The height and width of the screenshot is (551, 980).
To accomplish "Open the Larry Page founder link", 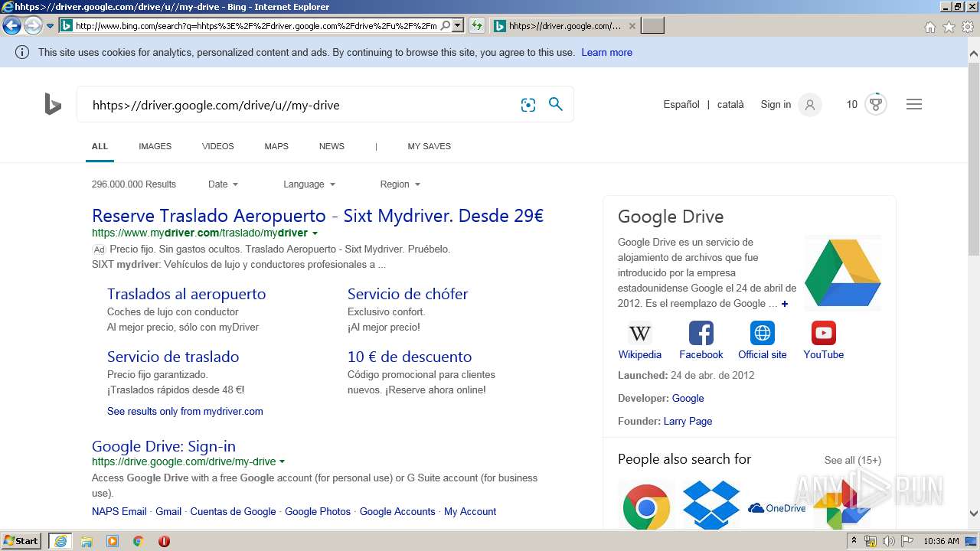I will coord(688,421).
